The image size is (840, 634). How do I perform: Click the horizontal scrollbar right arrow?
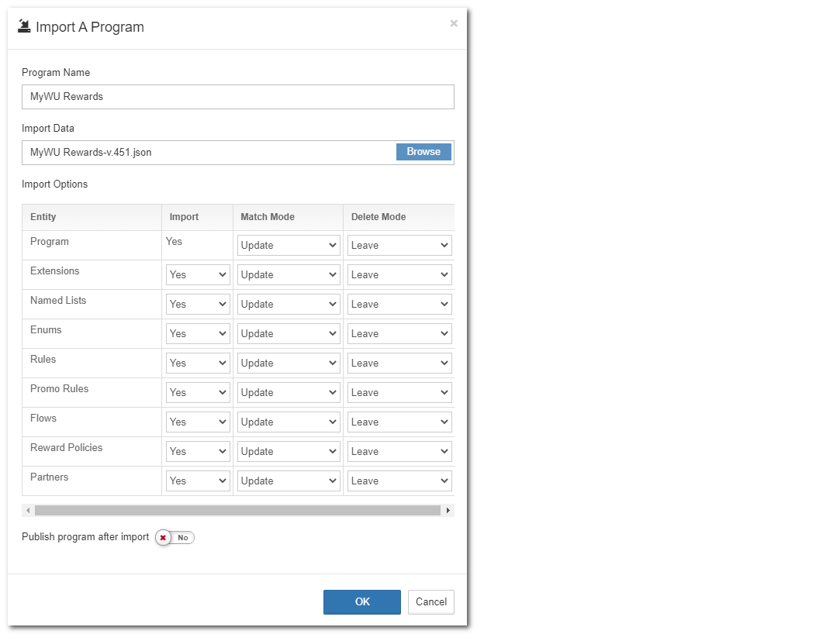click(448, 511)
